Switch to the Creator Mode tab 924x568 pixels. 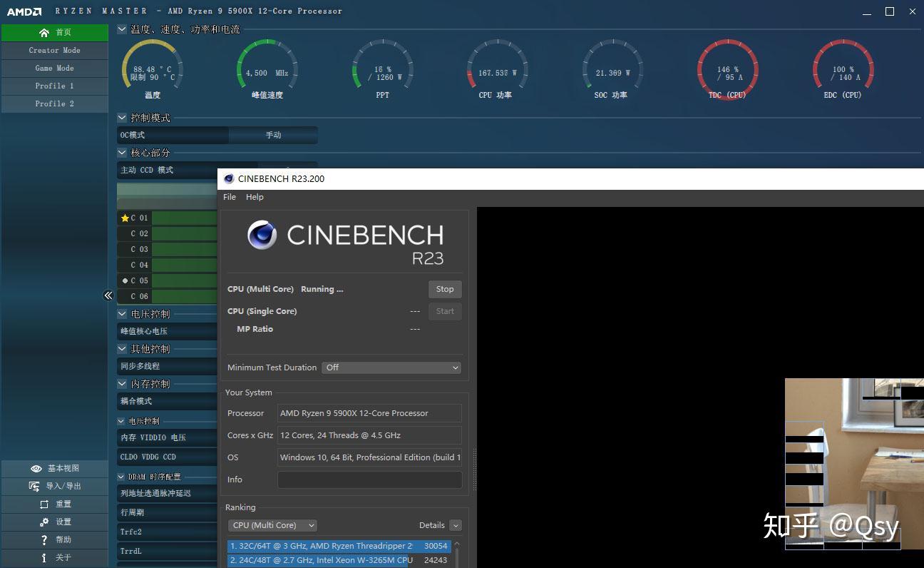pyautogui.click(x=55, y=51)
